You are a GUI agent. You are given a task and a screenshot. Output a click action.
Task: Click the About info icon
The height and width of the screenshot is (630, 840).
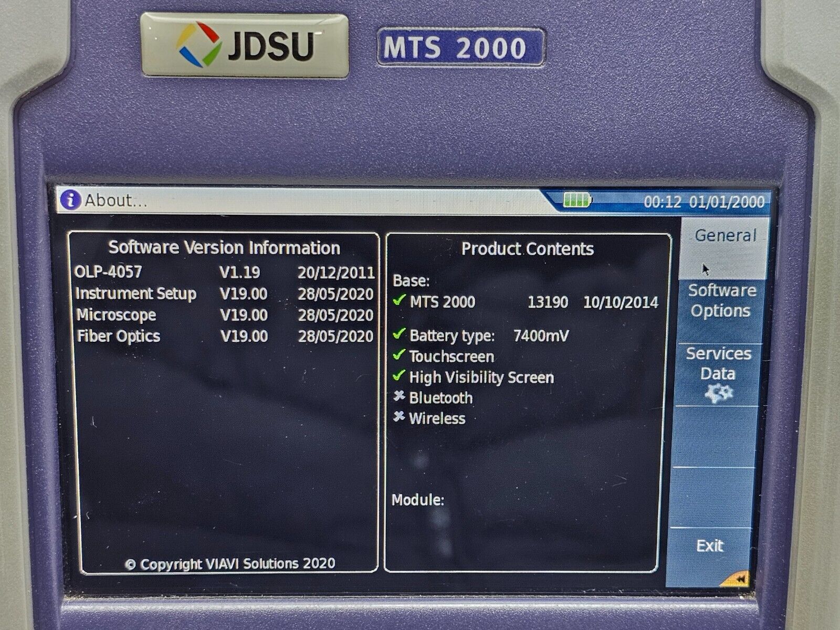click(x=70, y=200)
